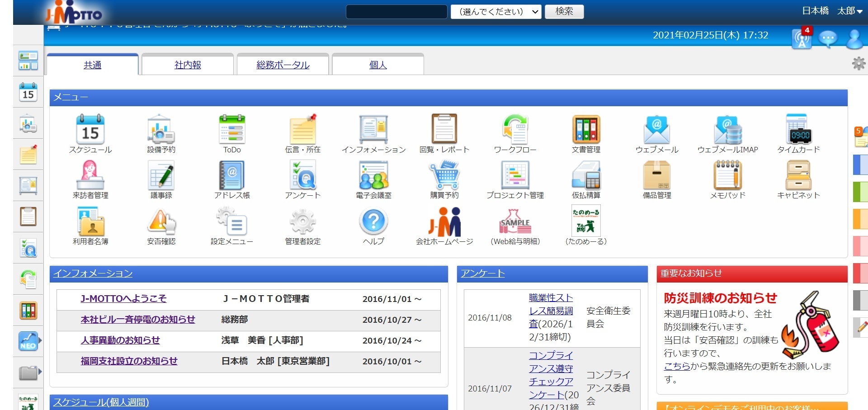Open the Cabinet (キャビネット) icon

click(798, 175)
